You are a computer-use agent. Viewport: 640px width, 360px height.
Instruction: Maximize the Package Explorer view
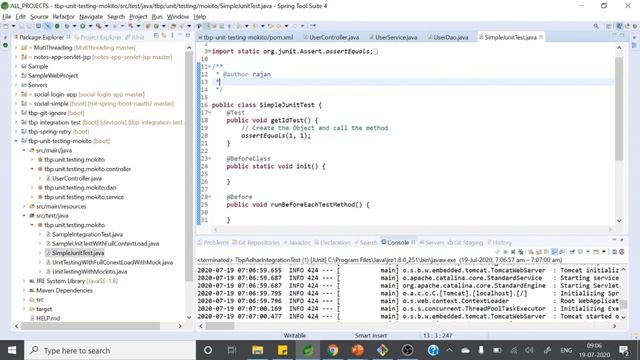point(188,36)
